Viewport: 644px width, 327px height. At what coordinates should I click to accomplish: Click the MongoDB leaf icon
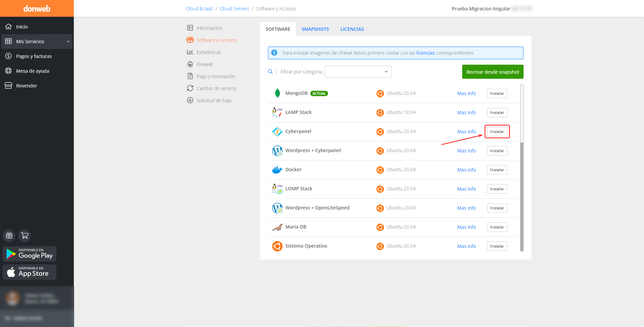pos(277,93)
